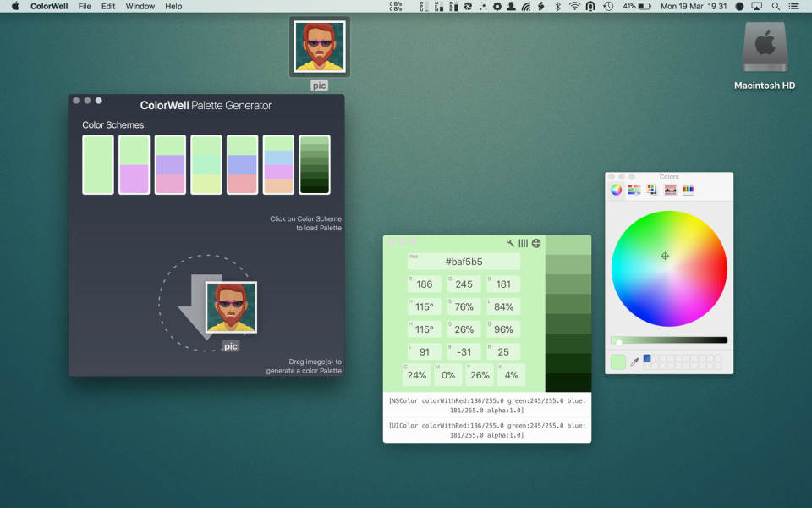Click the Lab b field 25

click(x=502, y=351)
